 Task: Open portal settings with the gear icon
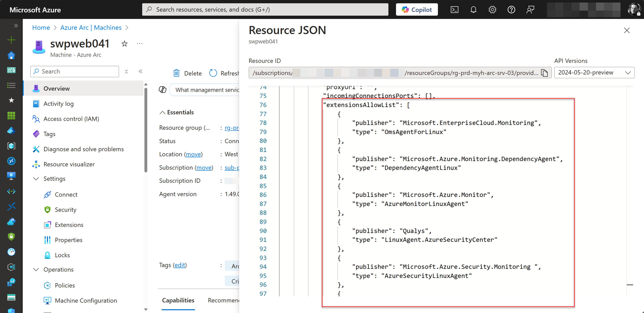click(x=492, y=9)
